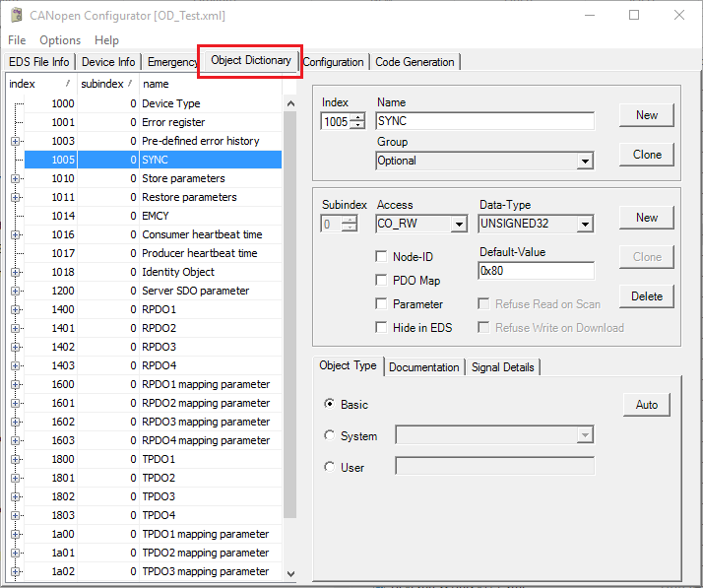Sort by the subindex column header

tap(107, 84)
